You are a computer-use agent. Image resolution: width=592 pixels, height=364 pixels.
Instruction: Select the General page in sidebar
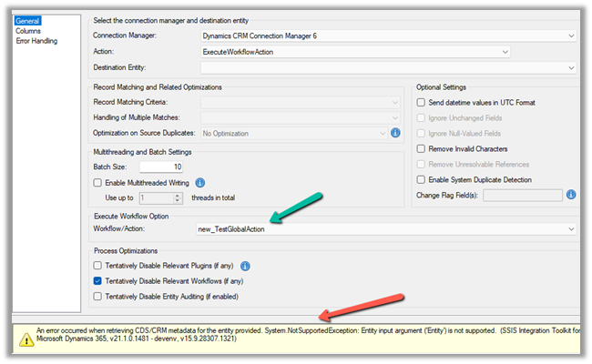click(x=29, y=20)
